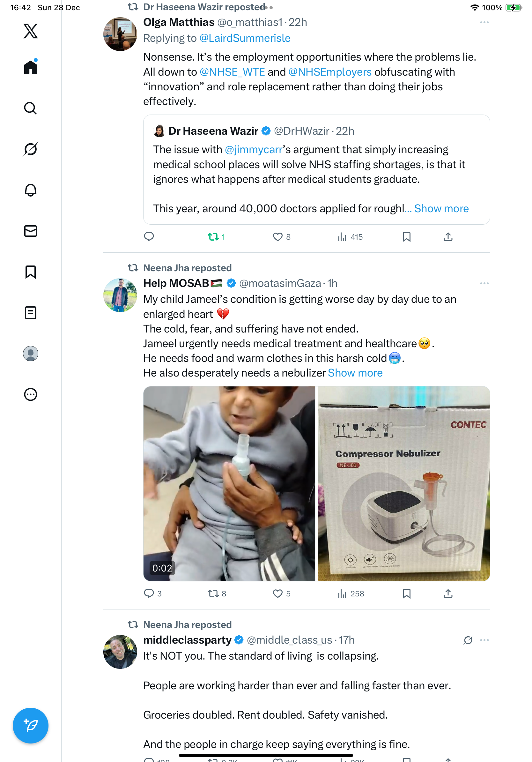The image size is (532, 762).
Task: Open Profile from the sidebar
Action: point(31,354)
